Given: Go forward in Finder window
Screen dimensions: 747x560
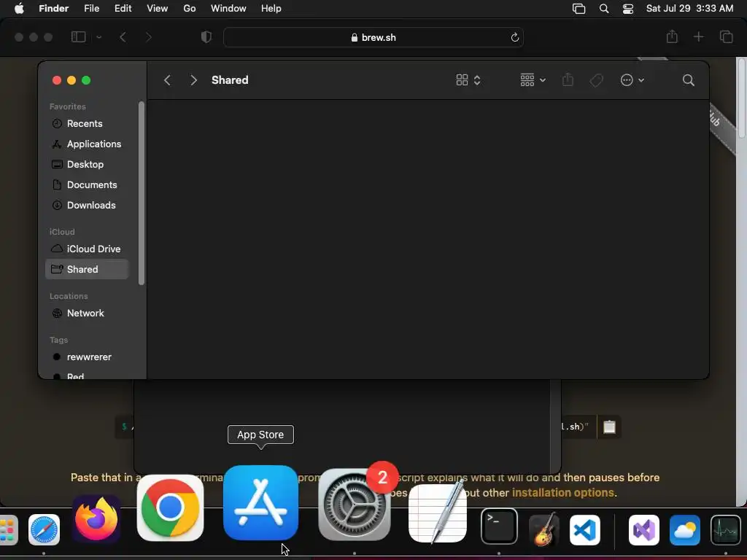Looking at the screenshot, I should click(193, 80).
